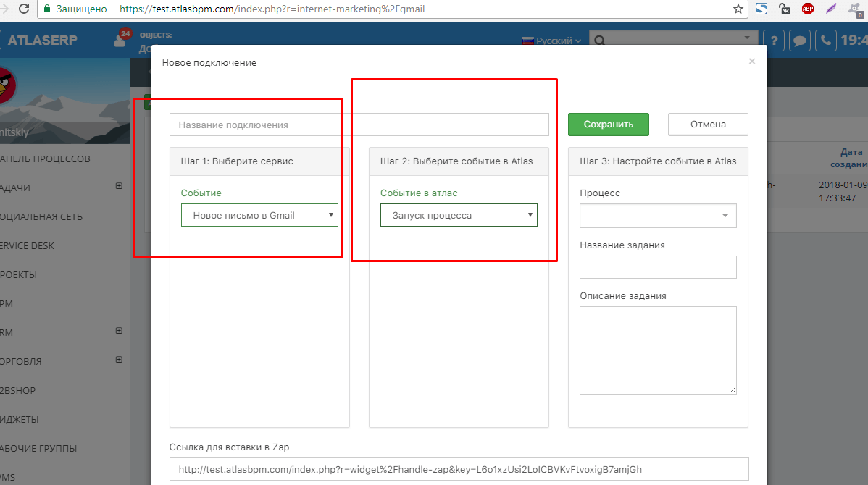Click the Отмена button

coord(708,125)
